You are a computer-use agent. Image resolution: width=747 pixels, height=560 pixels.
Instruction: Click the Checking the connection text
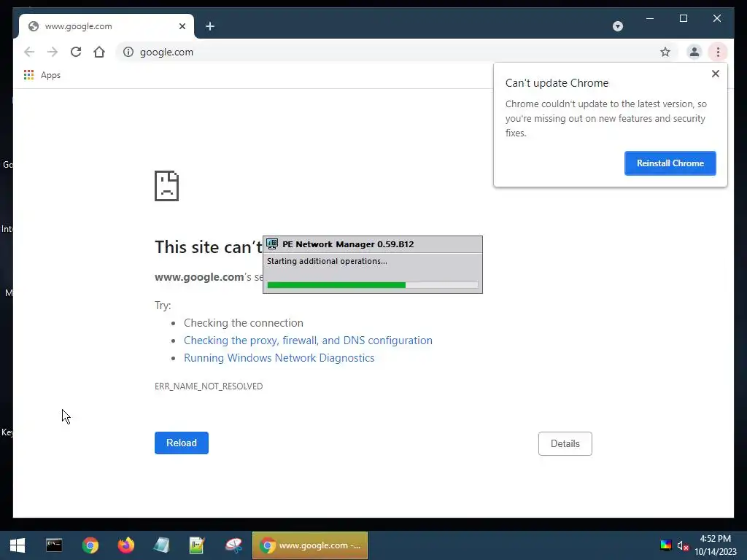pos(244,323)
